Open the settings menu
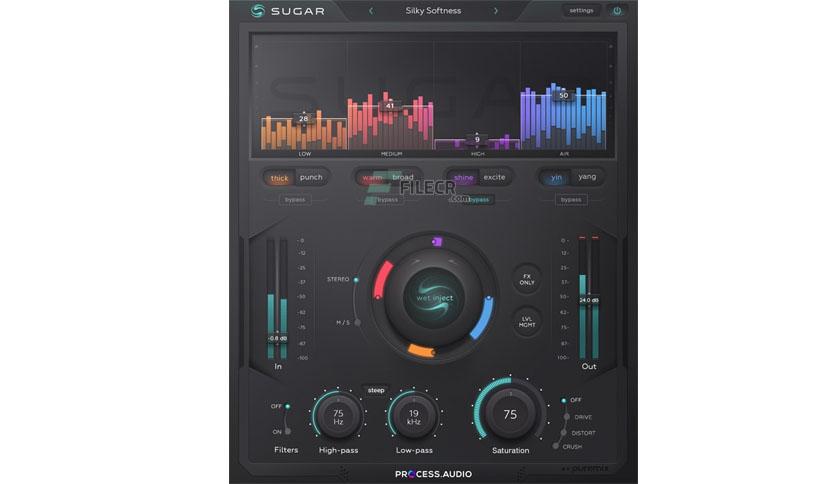 click(x=581, y=11)
